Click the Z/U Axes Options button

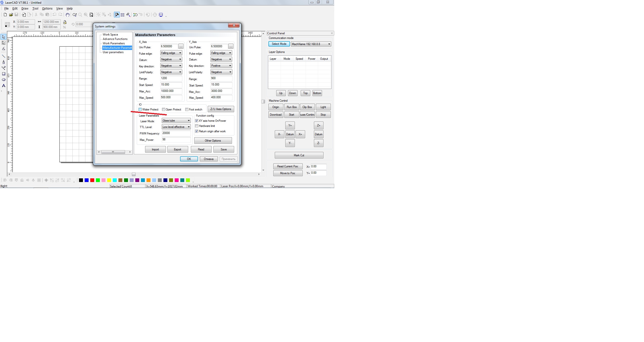pos(220,109)
